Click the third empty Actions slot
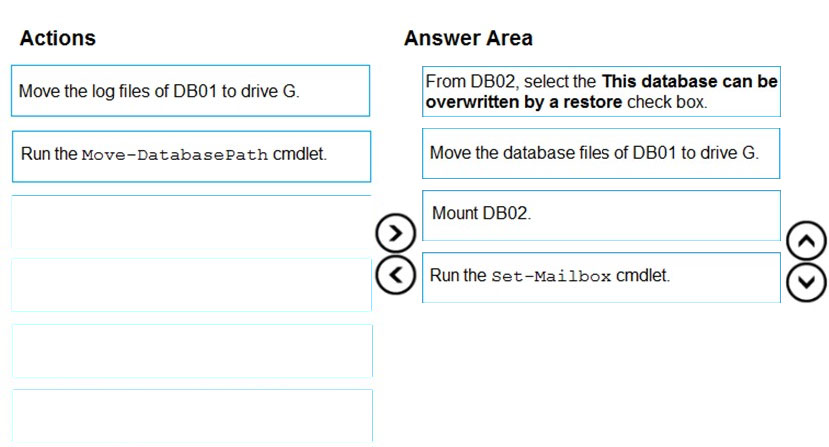 pos(191,222)
